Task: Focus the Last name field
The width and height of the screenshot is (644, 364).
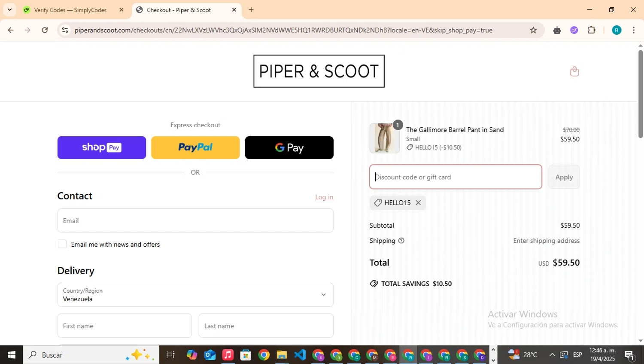Action: (x=266, y=326)
